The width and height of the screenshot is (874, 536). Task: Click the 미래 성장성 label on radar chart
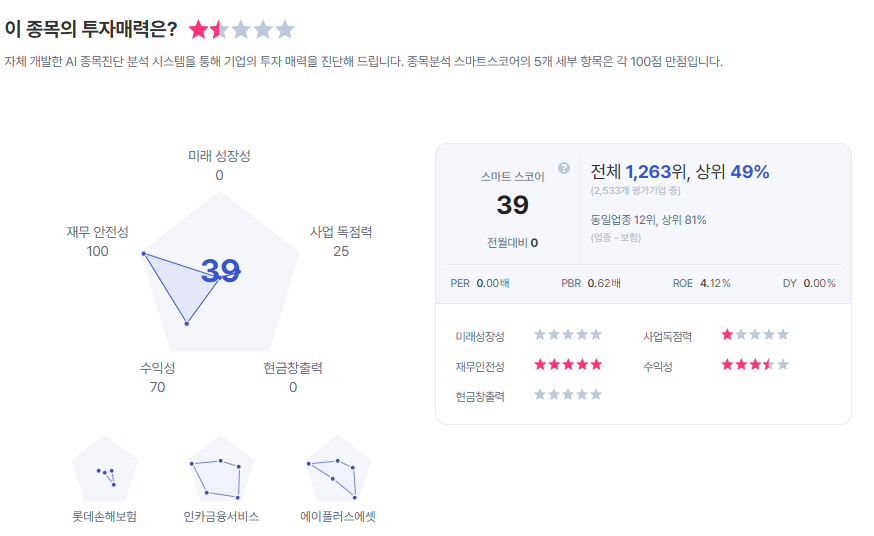[219, 156]
